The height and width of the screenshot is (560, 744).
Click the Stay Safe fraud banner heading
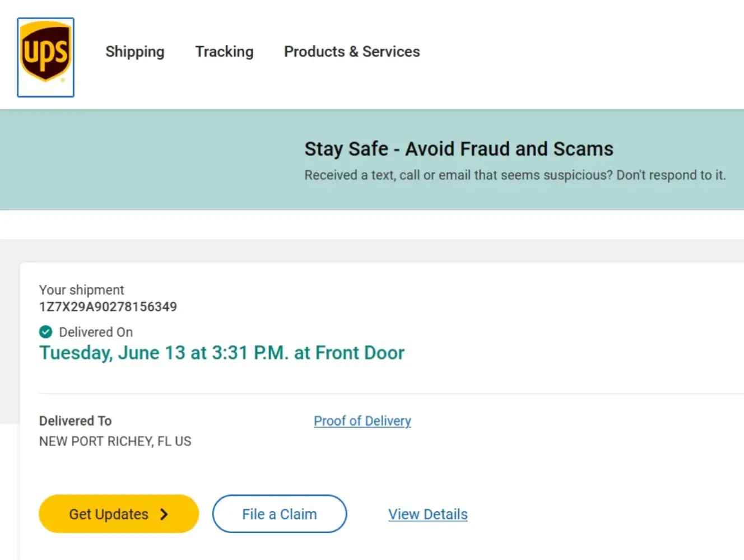click(x=458, y=149)
